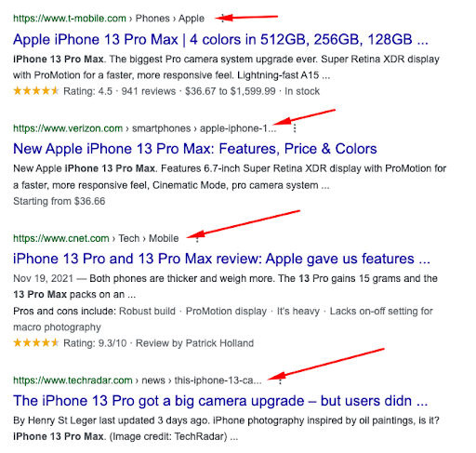Screen dimensions: 476x453
Task: Open Apple iPhone 13 Pro Max T-Mobile title
Action: click(220, 40)
